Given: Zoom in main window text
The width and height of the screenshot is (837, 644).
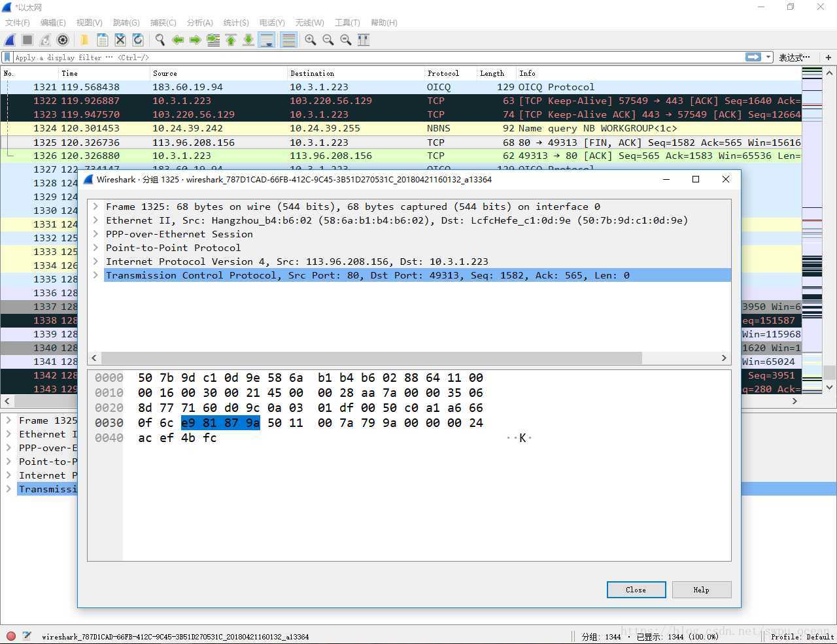Looking at the screenshot, I should (x=311, y=40).
